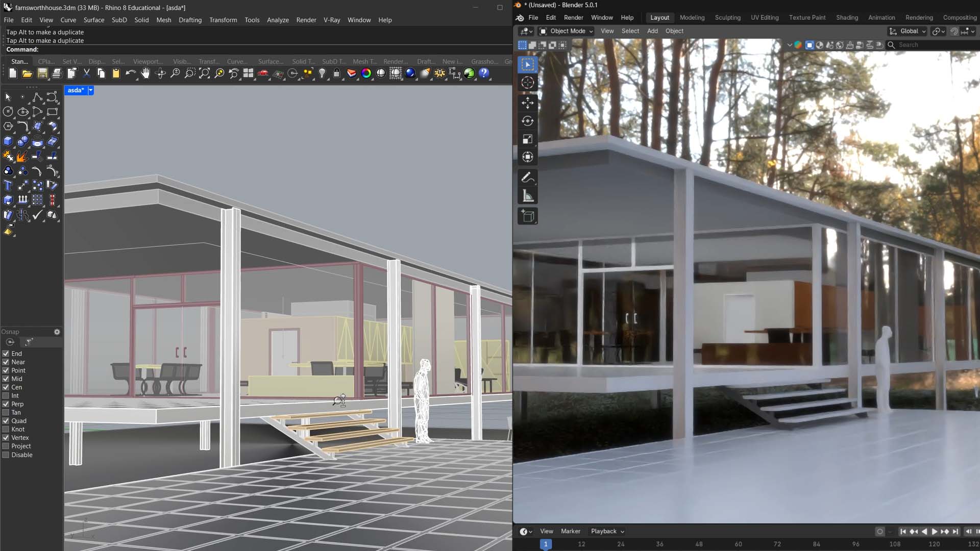Click the Rhino Pan hand icon
The image size is (980, 551).
click(145, 73)
